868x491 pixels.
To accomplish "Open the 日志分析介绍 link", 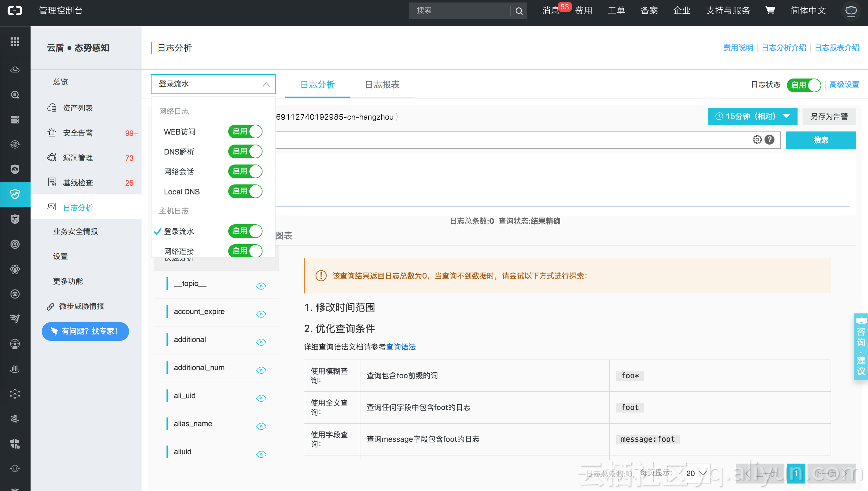I will tap(784, 48).
